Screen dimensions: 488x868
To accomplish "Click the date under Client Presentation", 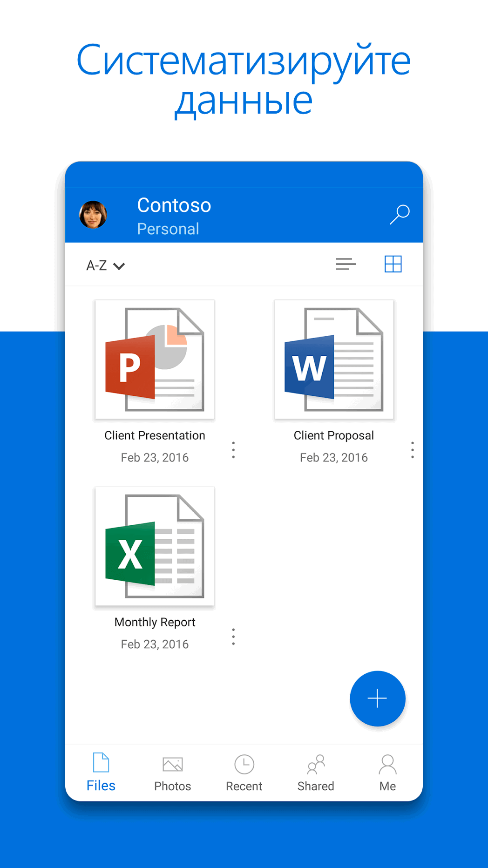I will [x=155, y=458].
